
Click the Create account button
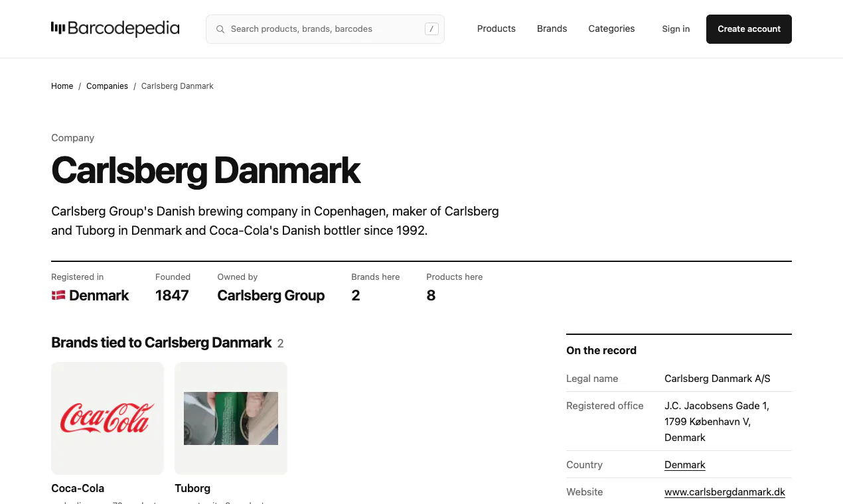pos(749,29)
